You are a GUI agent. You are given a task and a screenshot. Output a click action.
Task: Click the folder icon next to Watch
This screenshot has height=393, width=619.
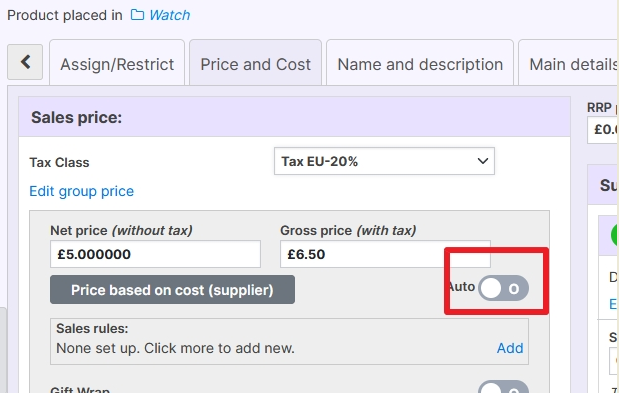(137, 15)
